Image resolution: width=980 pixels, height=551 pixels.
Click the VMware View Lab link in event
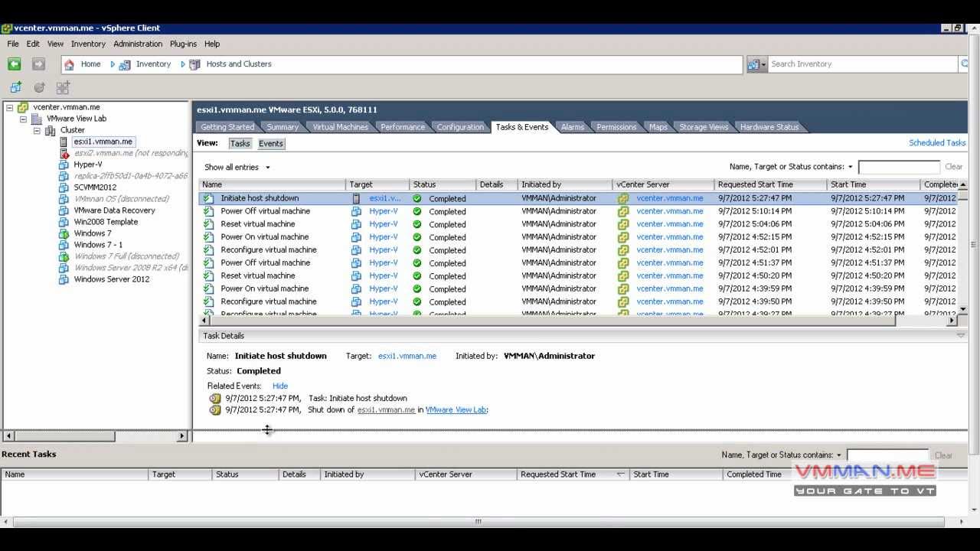(456, 410)
